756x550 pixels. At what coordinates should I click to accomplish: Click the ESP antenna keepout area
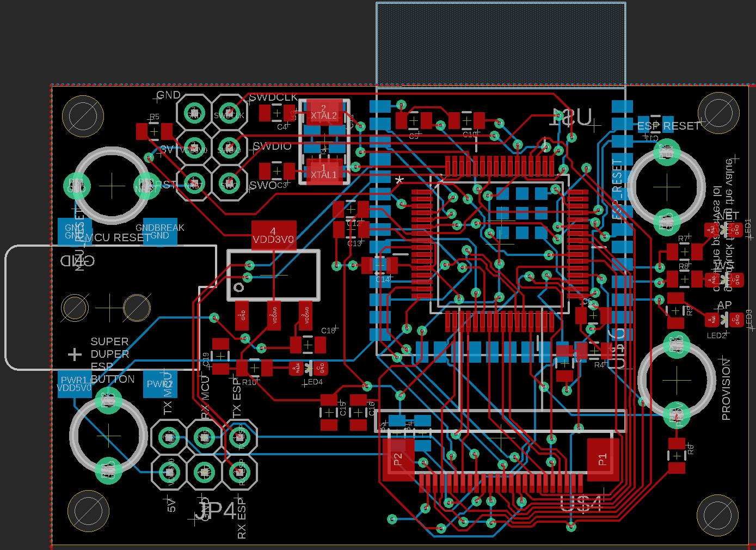[x=501, y=45]
